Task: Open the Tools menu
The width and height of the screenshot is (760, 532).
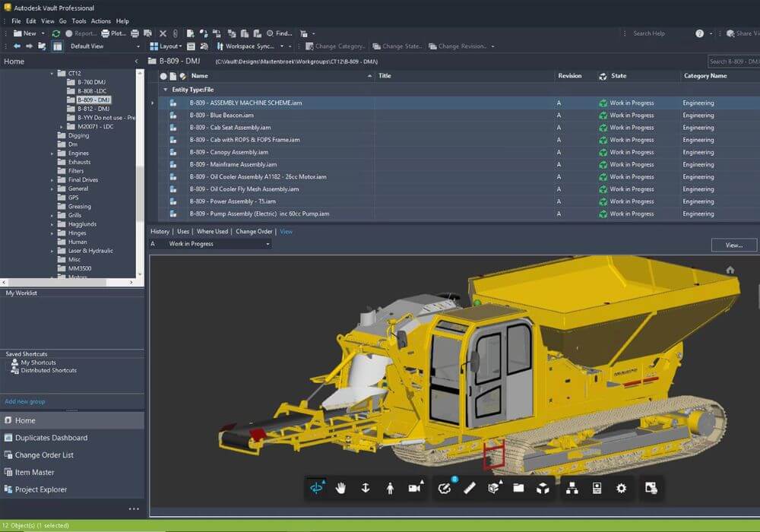Action: (78, 21)
